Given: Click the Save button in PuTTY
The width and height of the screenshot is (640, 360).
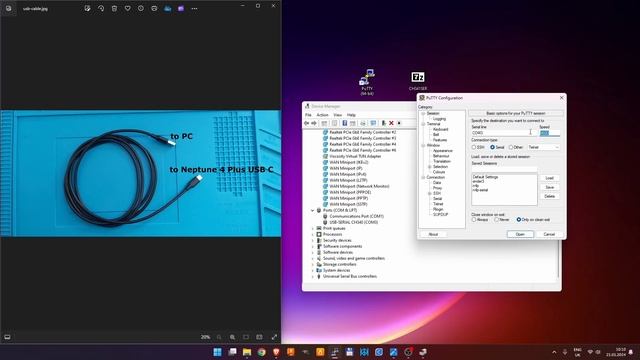Looking at the screenshot, I should click(549, 187).
